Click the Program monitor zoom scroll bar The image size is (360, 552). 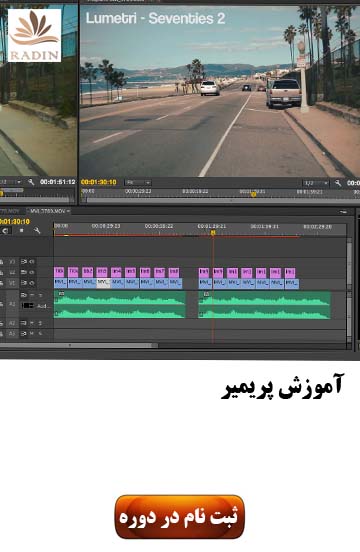(x=222, y=200)
